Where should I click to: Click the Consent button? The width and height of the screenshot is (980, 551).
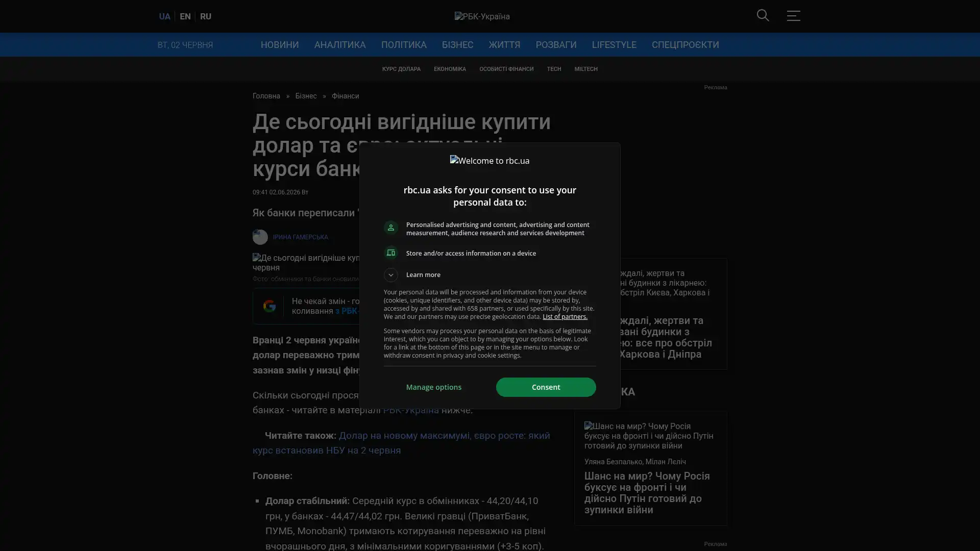coord(546,387)
